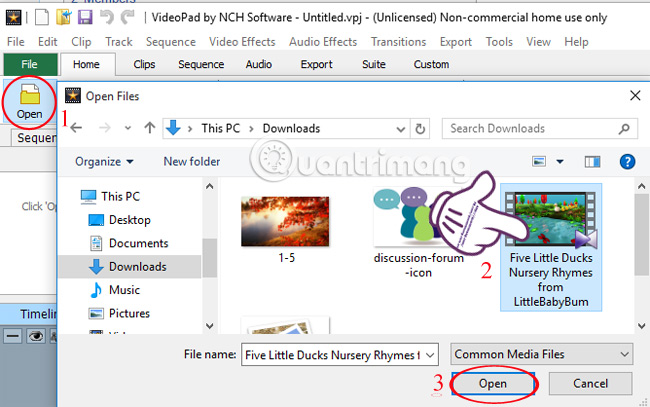Click breadcrumb chevron after This PC

point(251,129)
